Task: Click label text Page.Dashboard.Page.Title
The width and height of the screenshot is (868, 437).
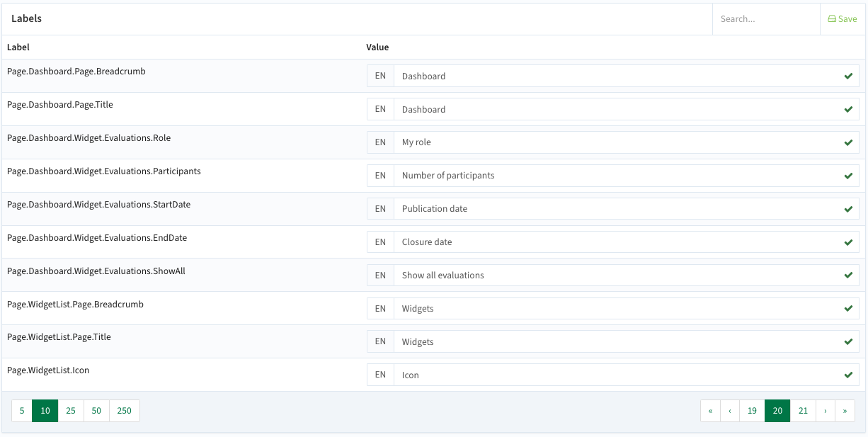Action: coord(60,105)
